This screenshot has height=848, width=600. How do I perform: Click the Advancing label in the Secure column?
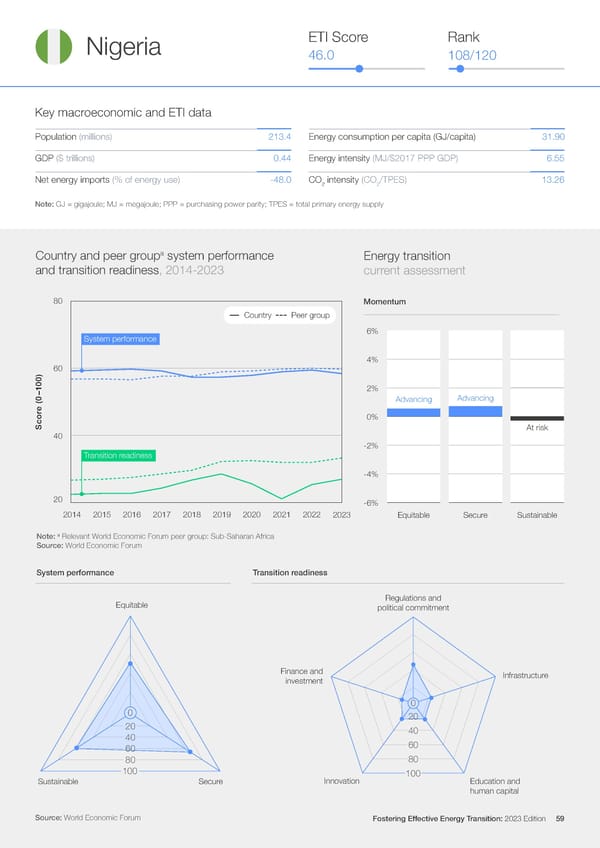475,398
